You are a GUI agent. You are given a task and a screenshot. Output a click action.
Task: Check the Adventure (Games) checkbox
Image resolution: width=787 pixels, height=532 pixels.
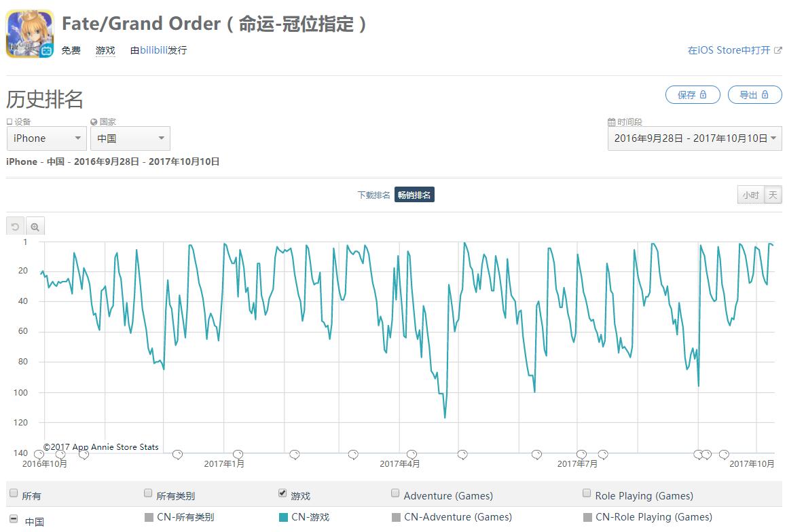(395, 493)
